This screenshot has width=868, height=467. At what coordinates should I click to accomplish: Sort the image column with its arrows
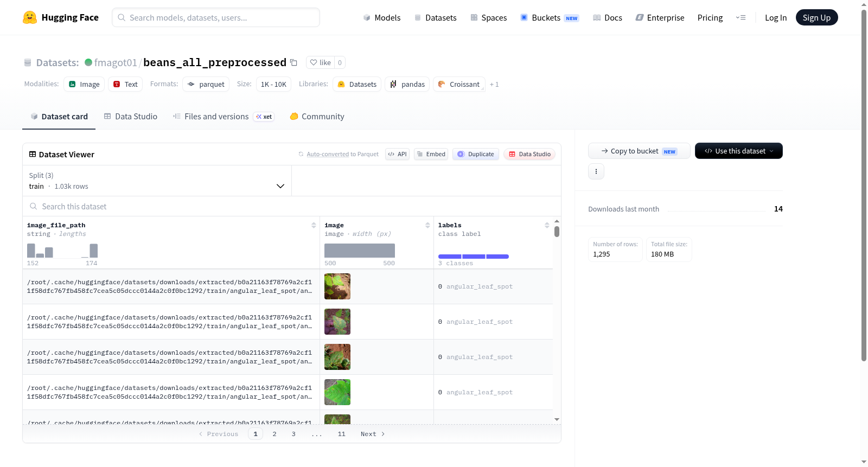coord(427,225)
